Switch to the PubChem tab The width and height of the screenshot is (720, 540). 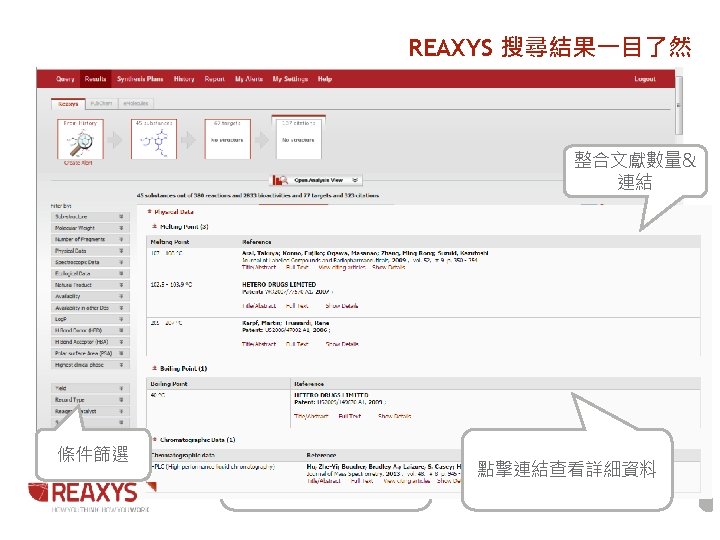click(x=101, y=103)
